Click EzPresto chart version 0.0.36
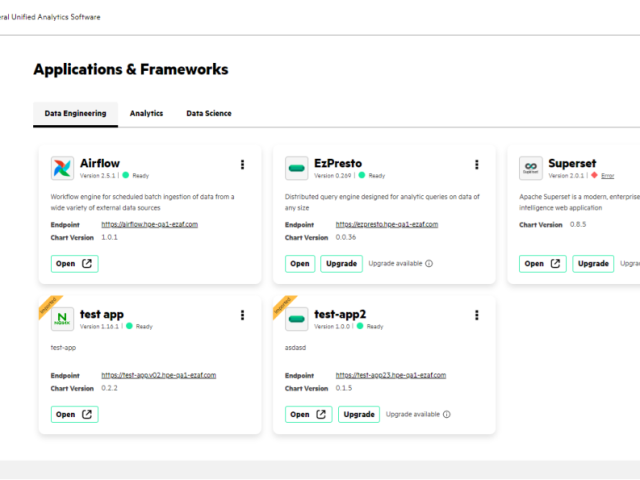Viewport: 640px width, 480px height. pyautogui.click(x=346, y=237)
